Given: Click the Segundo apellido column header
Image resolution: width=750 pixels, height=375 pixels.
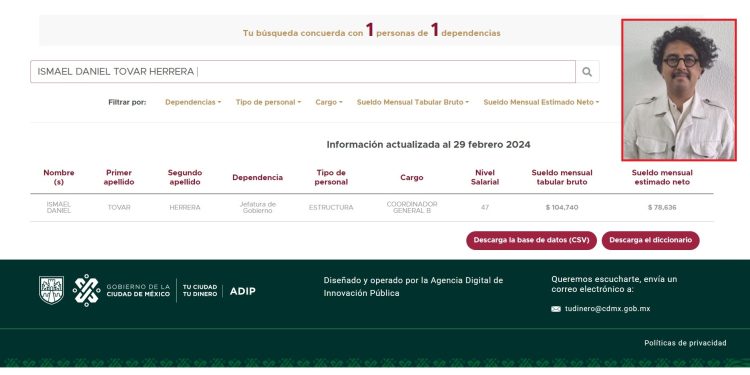Looking at the screenshot, I should [x=185, y=177].
